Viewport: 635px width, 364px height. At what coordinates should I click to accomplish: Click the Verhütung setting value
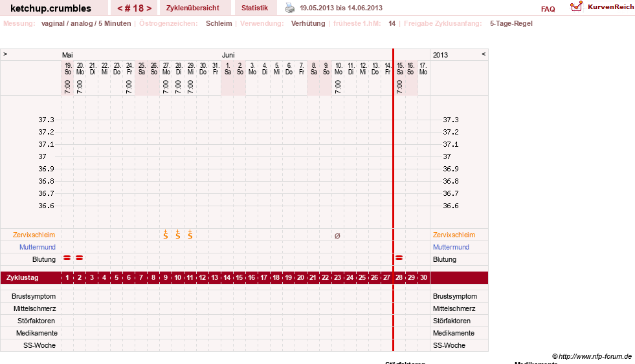click(x=308, y=23)
